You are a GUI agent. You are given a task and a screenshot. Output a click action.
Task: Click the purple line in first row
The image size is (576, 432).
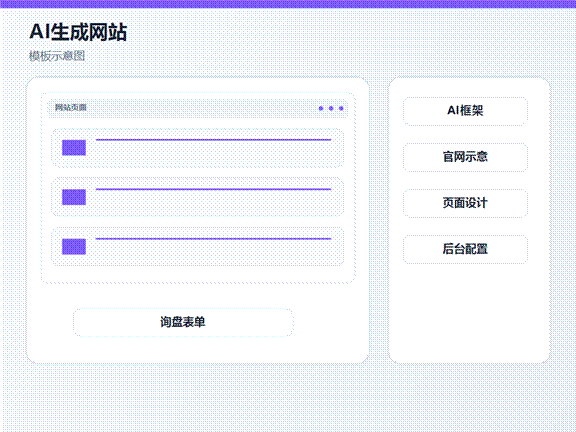213,140
